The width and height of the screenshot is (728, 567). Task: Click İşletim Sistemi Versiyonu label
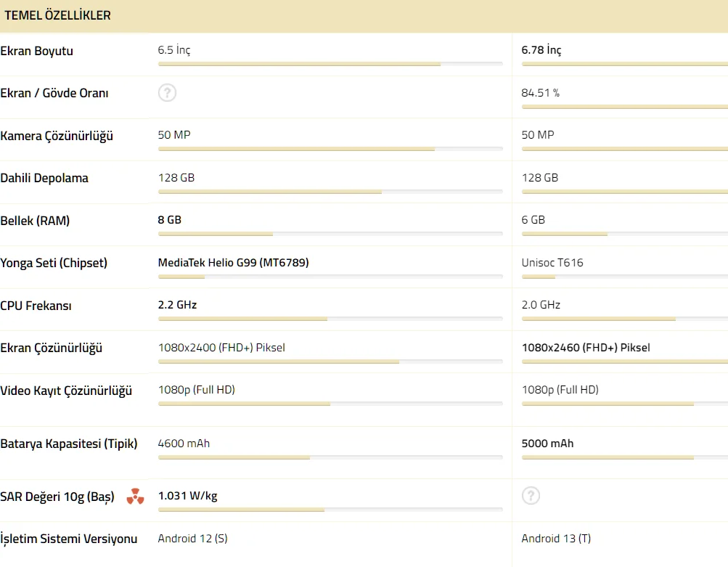(x=69, y=539)
